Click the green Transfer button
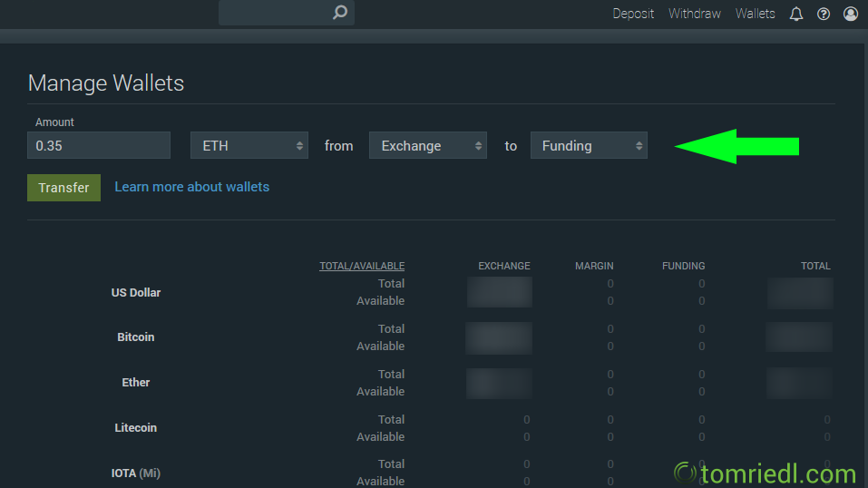Screen dimensions: 868x488 click(x=63, y=188)
